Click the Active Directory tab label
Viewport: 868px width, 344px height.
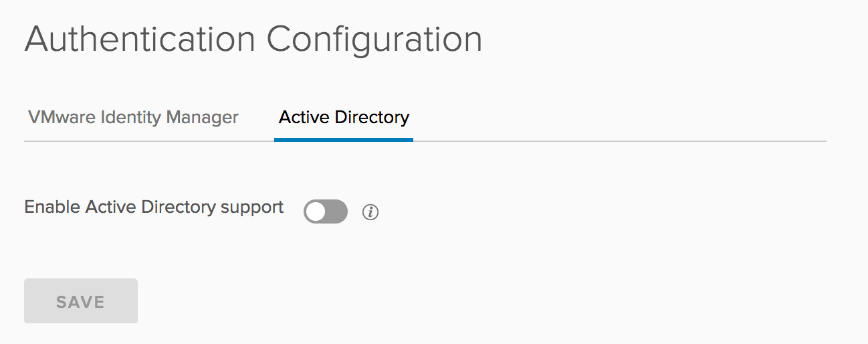click(344, 118)
